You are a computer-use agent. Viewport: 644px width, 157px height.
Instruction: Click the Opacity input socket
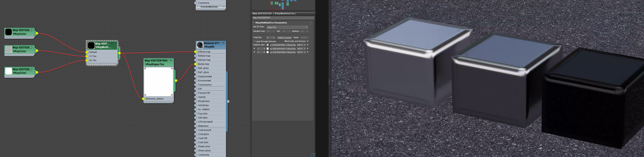tap(196, 97)
